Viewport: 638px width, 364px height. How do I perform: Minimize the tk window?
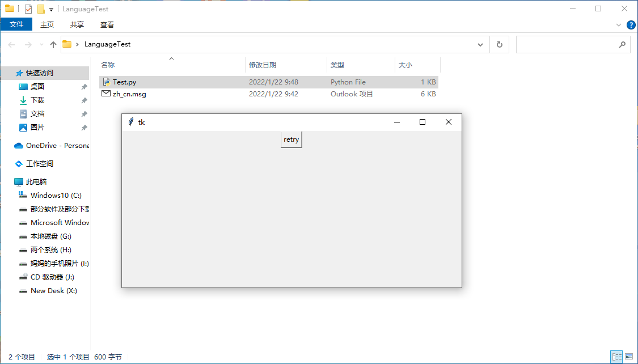point(397,122)
